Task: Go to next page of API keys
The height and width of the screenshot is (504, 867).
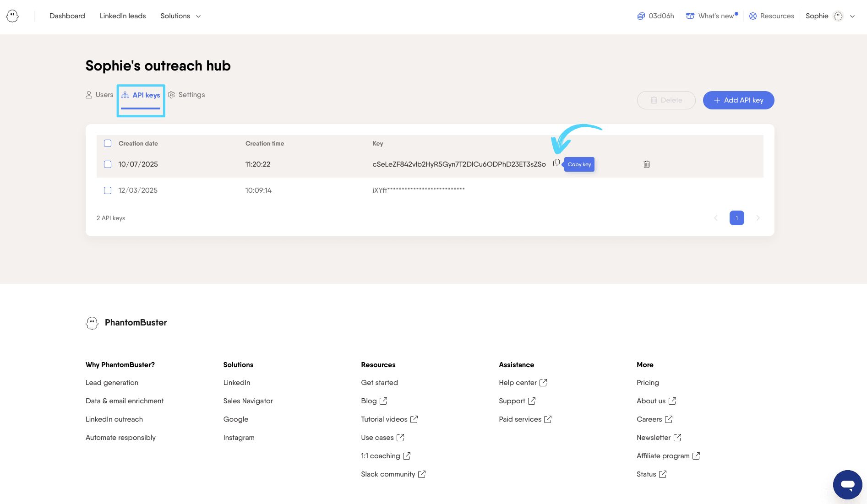Action: [758, 218]
